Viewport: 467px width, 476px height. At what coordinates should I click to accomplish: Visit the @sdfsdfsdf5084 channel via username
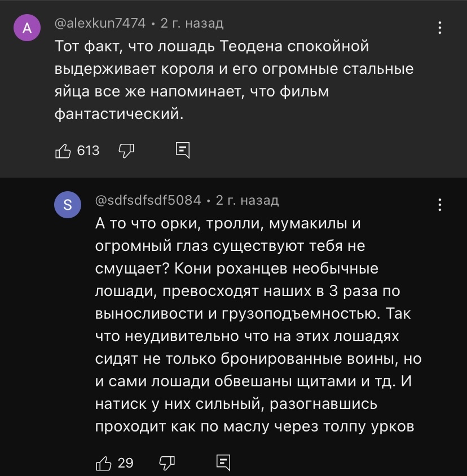click(x=148, y=200)
